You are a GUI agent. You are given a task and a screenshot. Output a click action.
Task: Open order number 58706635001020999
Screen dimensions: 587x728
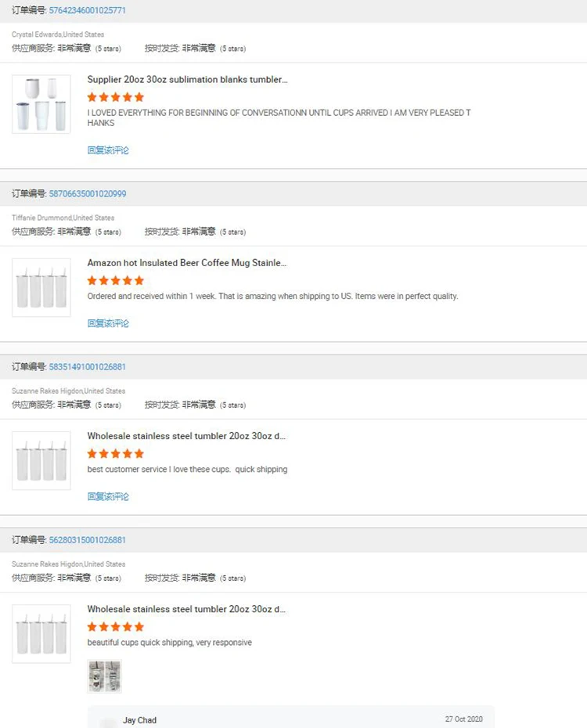point(87,194)
